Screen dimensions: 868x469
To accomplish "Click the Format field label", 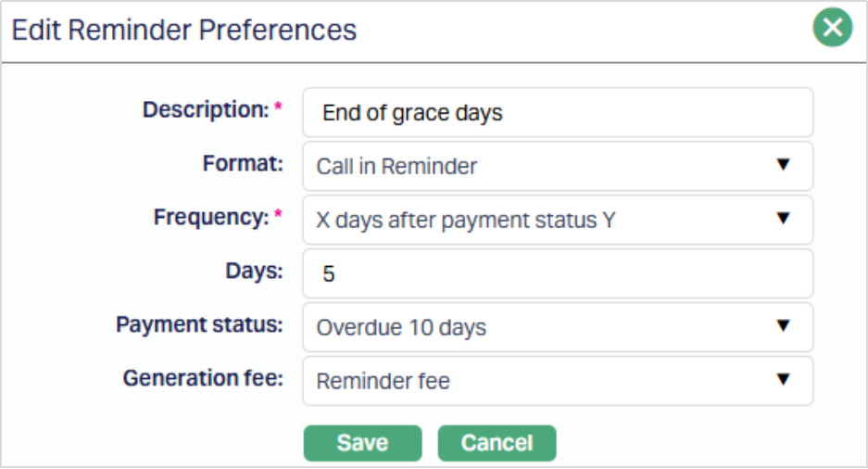I will (242, 164).
